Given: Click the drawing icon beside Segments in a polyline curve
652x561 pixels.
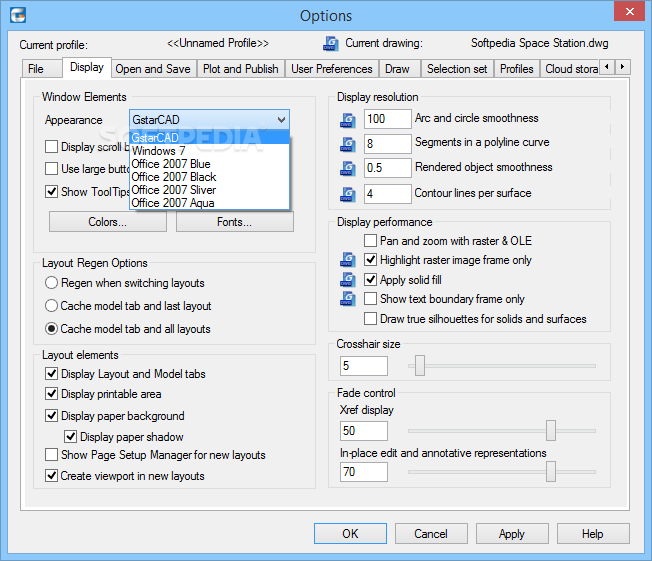Looking at the screenshot, I should point(348,144).
